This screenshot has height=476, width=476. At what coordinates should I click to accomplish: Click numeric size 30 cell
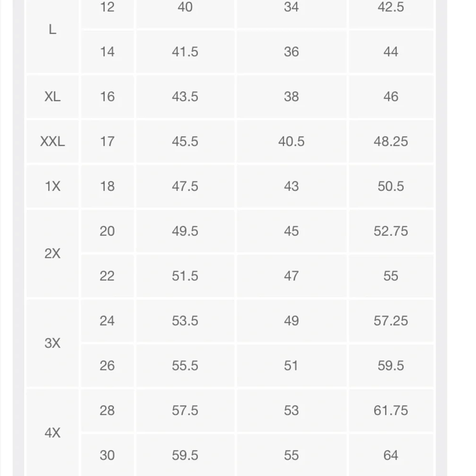107,455
